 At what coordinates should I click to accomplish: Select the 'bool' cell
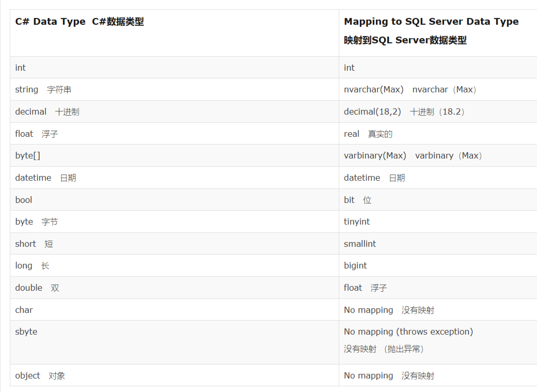[x=175, y=200]
